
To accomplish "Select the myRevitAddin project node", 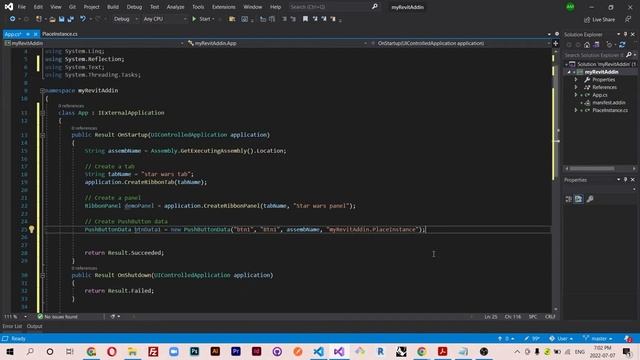I will point(601,72).
